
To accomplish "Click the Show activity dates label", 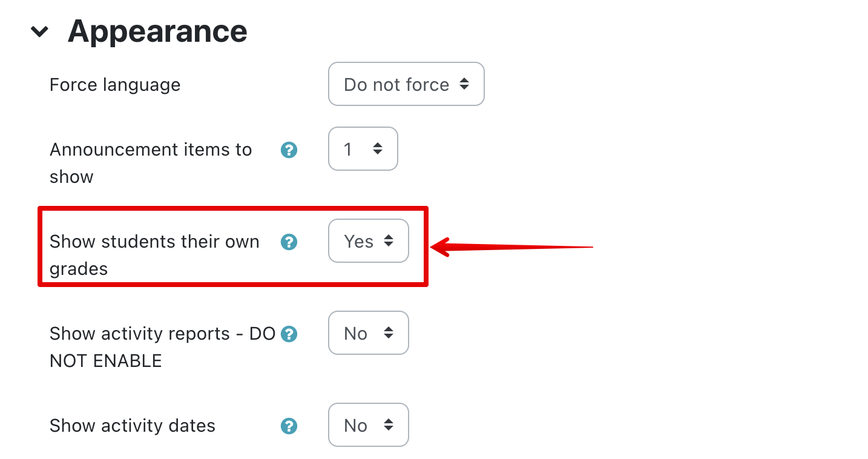I will (x=132, y=426).
